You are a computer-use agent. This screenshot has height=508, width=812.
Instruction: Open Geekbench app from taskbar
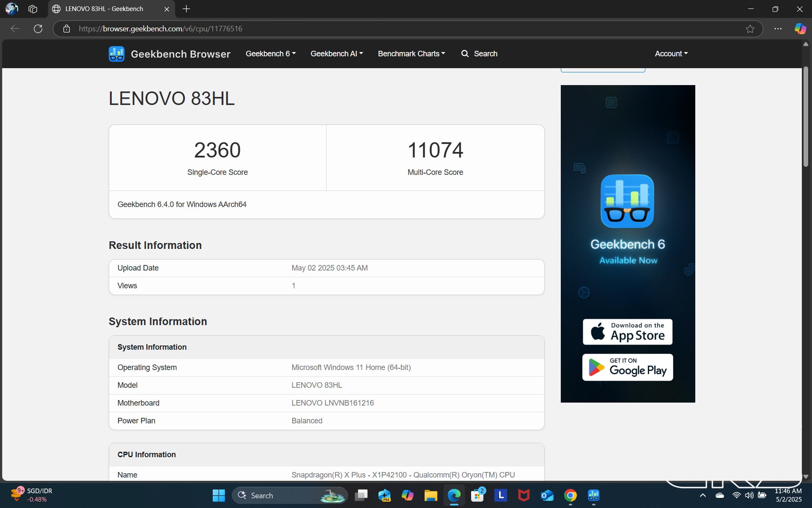(594, 495)
